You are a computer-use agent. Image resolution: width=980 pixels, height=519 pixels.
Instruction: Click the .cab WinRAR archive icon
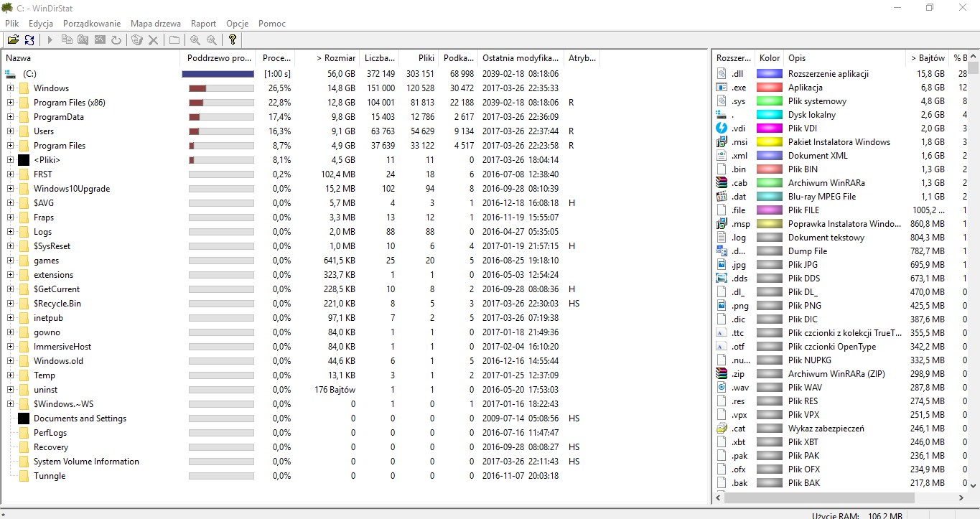[x=722, y=182]
